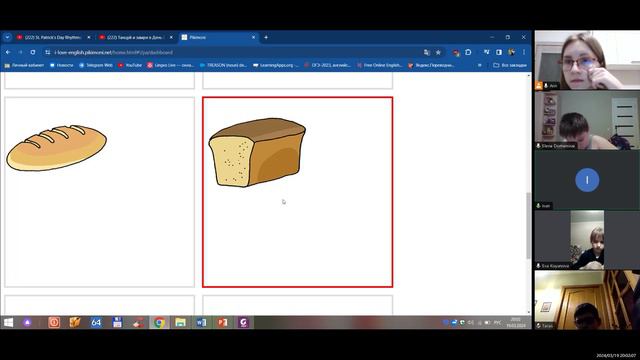The image size is (640, 360).
Task: Close the second YouTube tab
Action: coord(171,37)
